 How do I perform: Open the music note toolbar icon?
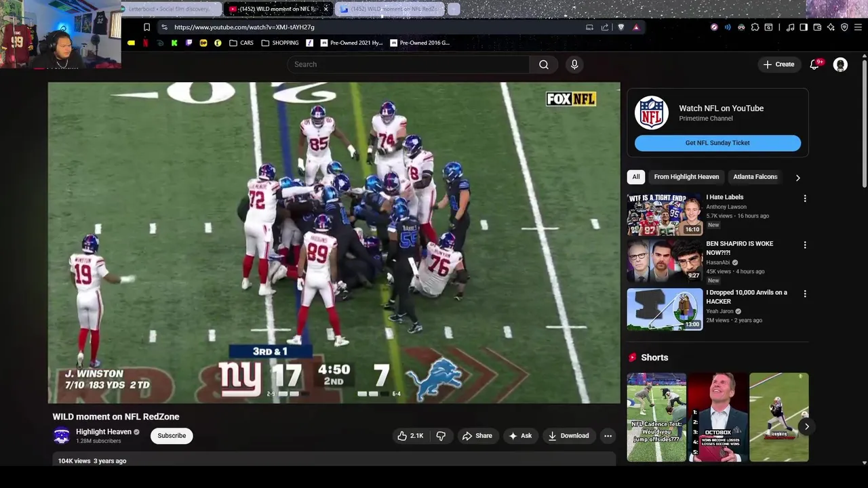790,27
